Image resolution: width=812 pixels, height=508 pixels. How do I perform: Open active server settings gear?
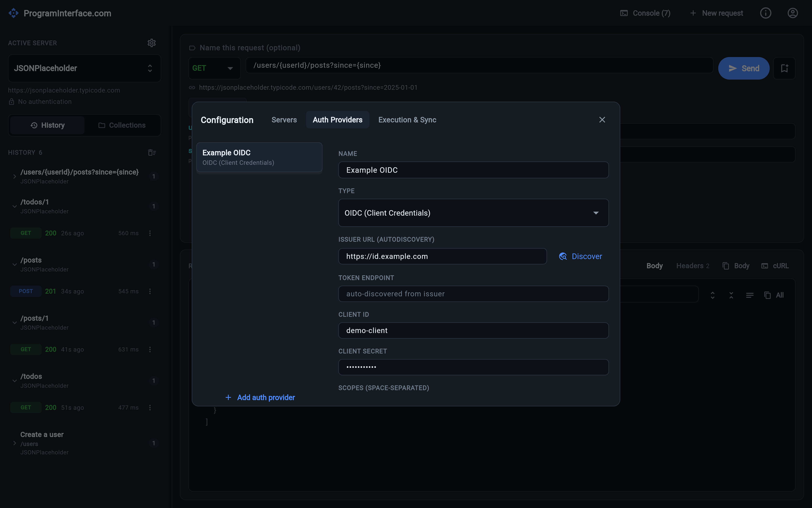pyautogui.click(x=152, y=43)
